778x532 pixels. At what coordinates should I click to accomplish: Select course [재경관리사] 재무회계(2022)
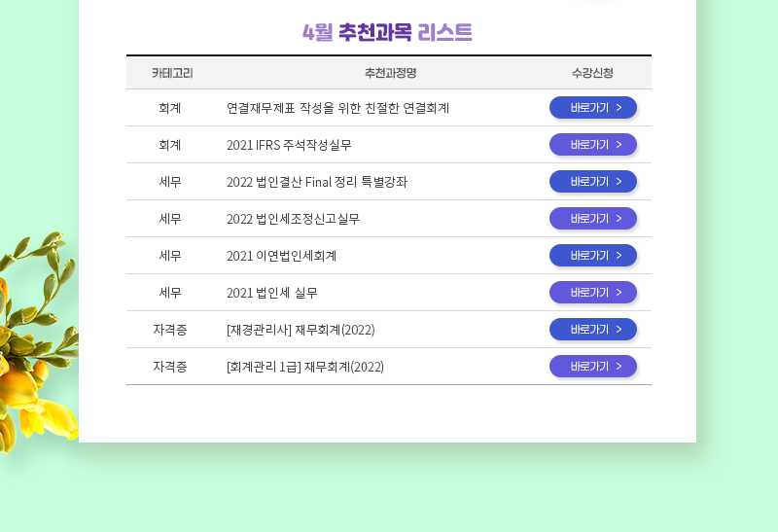pos(301,330)
